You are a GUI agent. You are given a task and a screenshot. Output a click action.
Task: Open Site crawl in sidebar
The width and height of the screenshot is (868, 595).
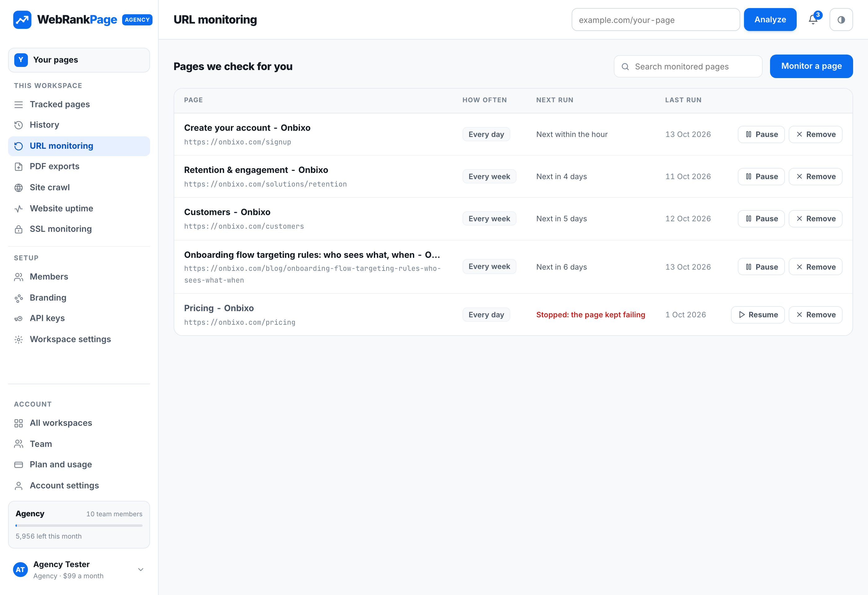[x=79, y=187]
